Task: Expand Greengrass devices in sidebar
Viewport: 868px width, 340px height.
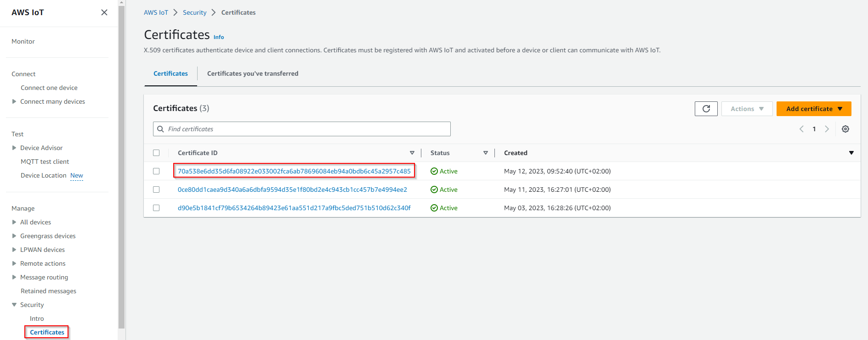Action: click(x=14, y=236)
